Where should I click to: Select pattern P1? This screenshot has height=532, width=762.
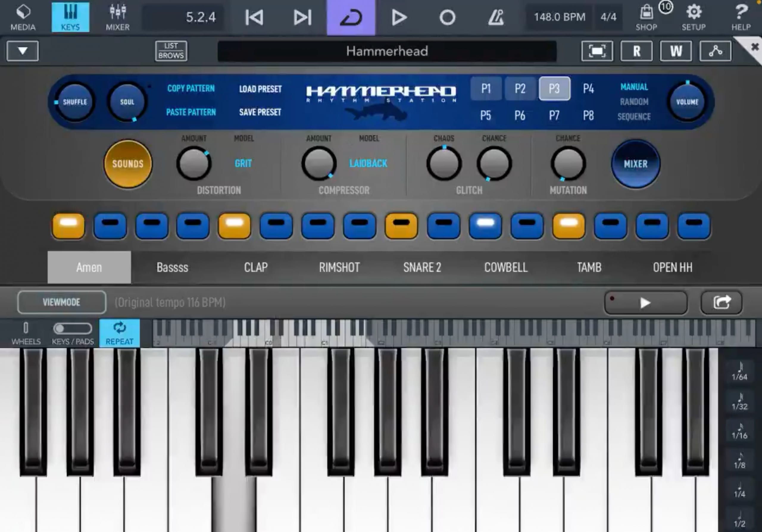(x=486, y=89)
